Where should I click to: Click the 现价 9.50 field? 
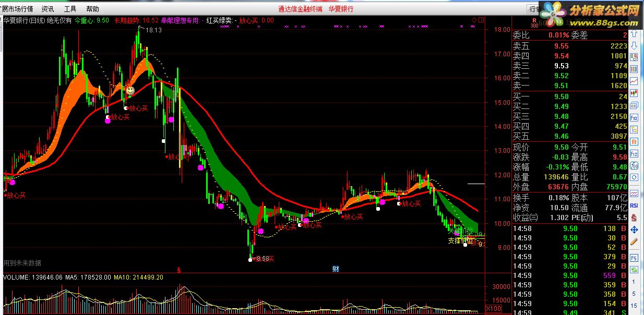(x=541, y=148)
